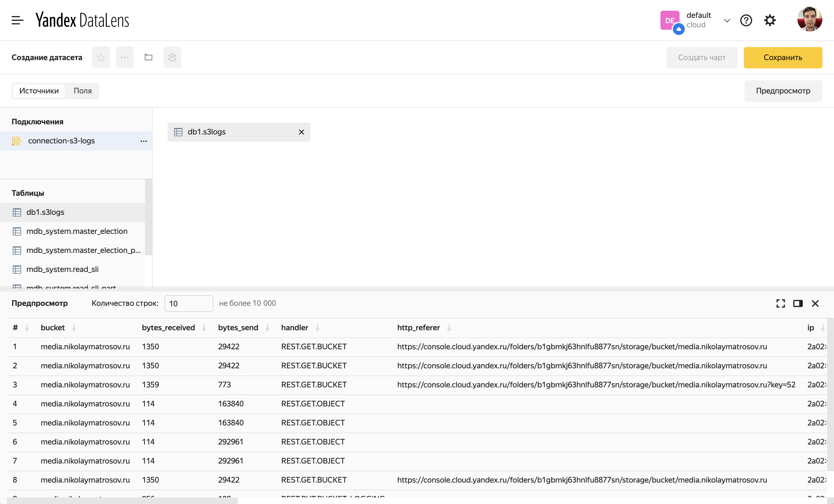Open the folder location icon
The image size is (834, 504).
[x=148, y=57]
